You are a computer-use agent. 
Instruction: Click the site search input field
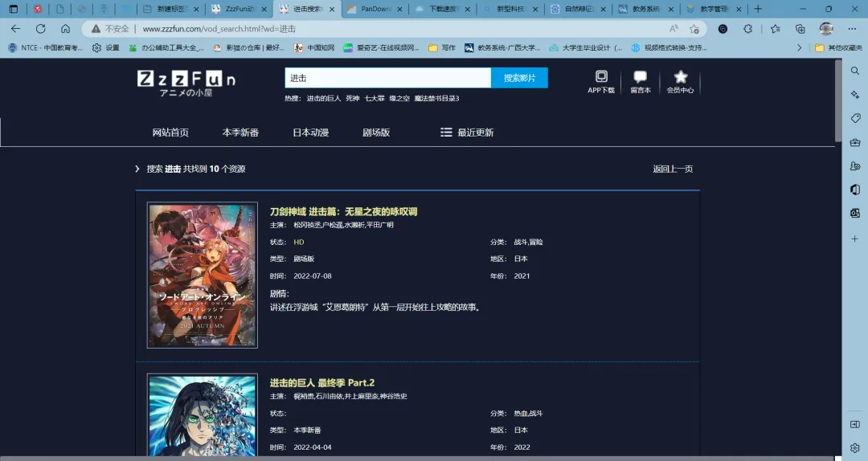point(387,78)
